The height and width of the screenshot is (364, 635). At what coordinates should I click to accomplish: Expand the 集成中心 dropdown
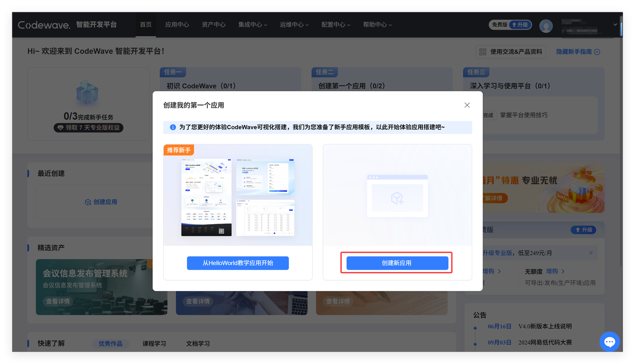(x=253, y=25)
